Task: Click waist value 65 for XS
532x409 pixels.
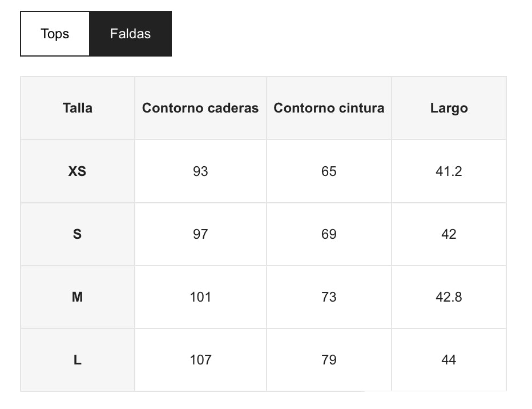Action: (329, 171)
